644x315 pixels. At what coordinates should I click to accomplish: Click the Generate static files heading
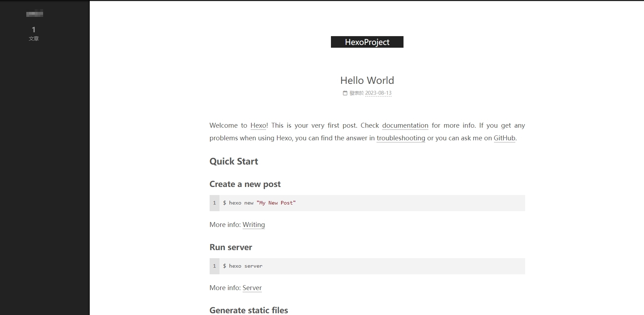click(x=249, y=310)
